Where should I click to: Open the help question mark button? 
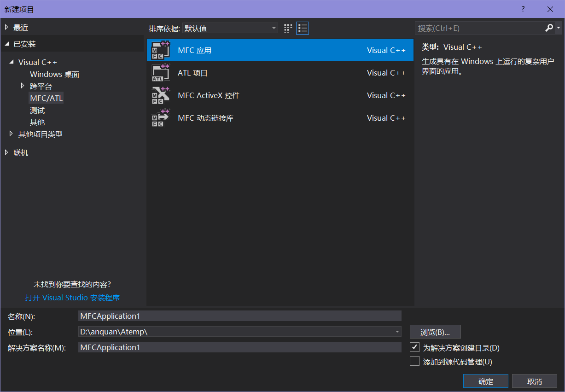click(523, 9)
